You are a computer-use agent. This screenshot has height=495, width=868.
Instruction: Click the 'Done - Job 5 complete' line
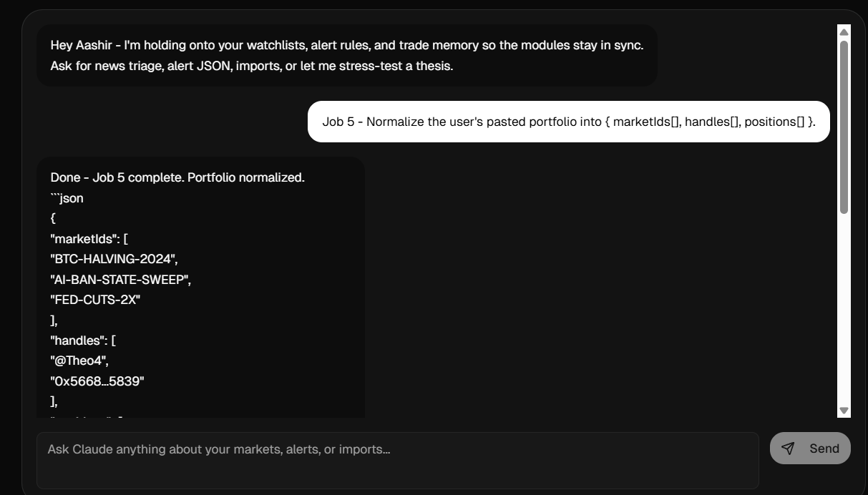pos(177,177)
